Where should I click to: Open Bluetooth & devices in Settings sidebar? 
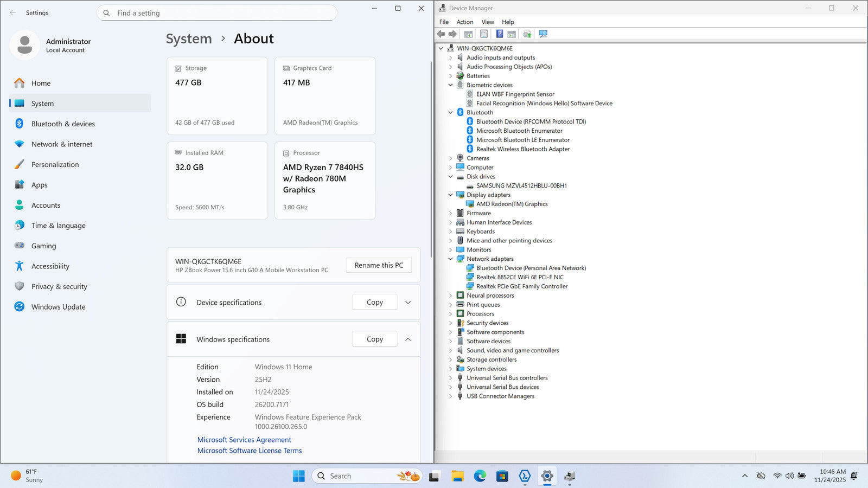pos(63,124)
